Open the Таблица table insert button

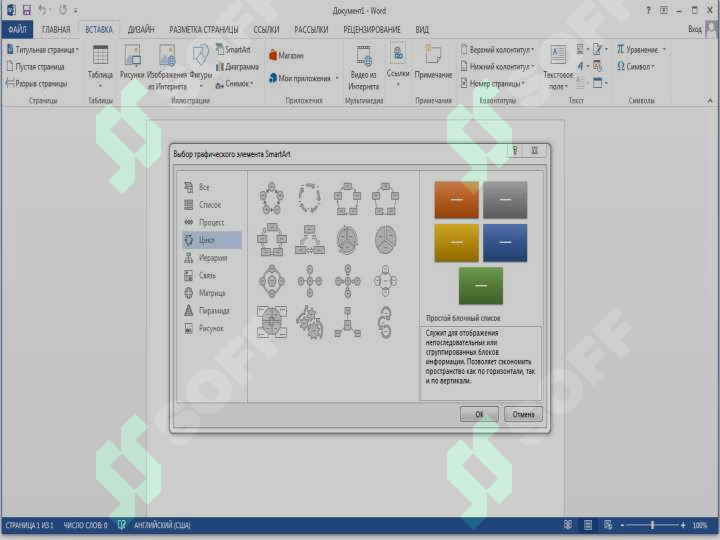pyautogui.click(x=100, y=67)
